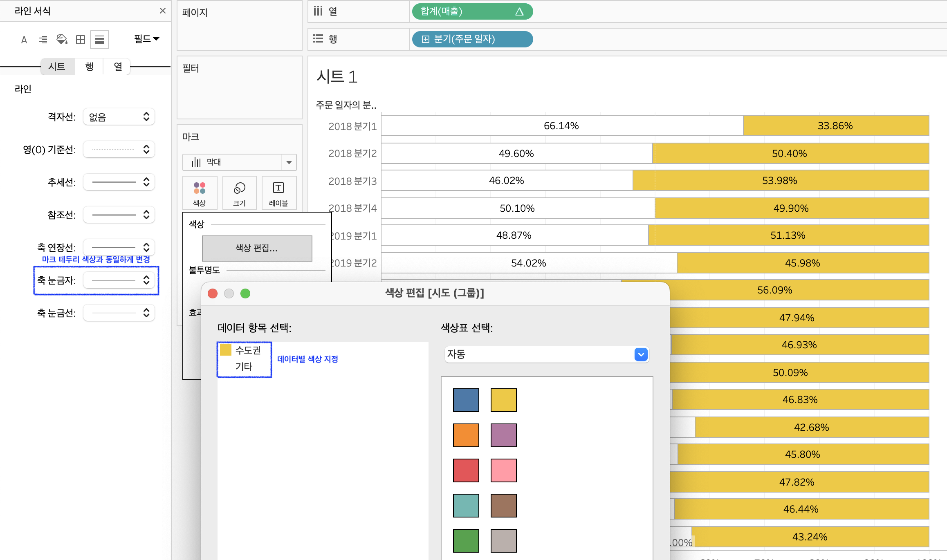Open the 영(0) 기준선 line style dropdown
This screenshot has width=947, height=560.
119,150
